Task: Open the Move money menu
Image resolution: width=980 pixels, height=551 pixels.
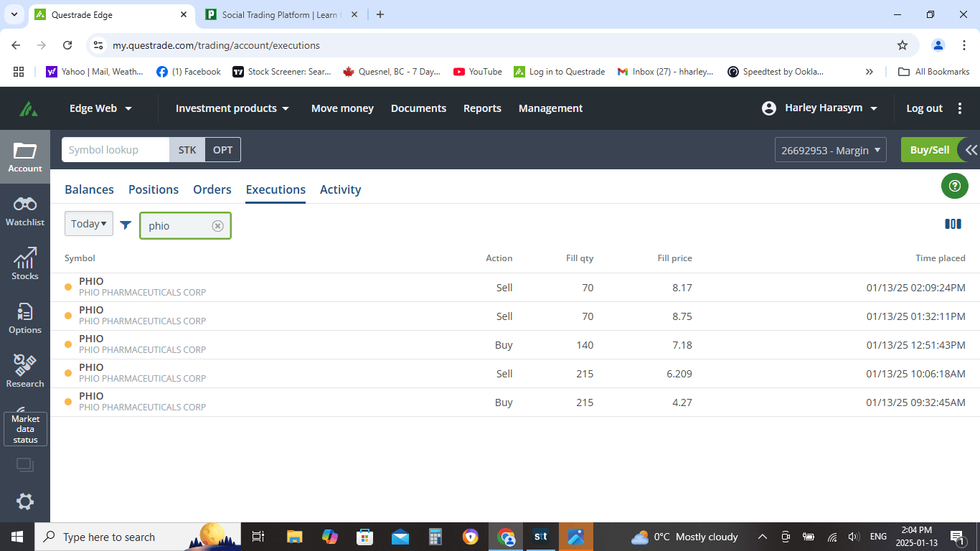Action: coord(342,108)
